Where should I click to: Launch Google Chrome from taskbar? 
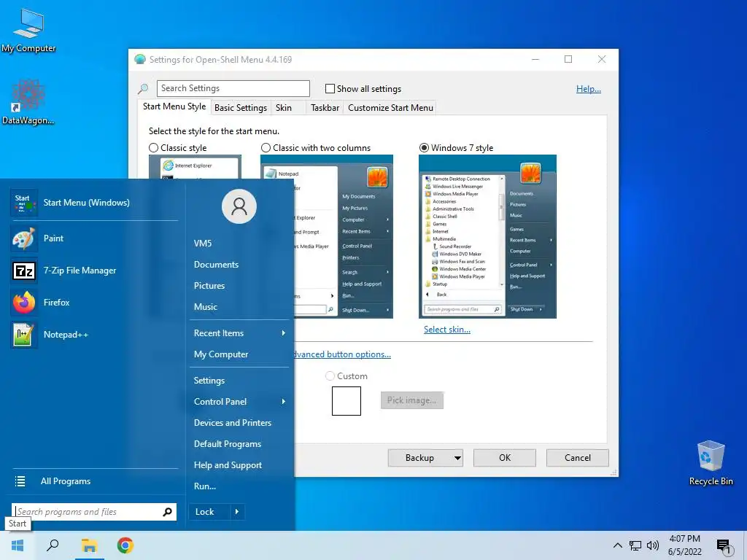tap(125, 545)
